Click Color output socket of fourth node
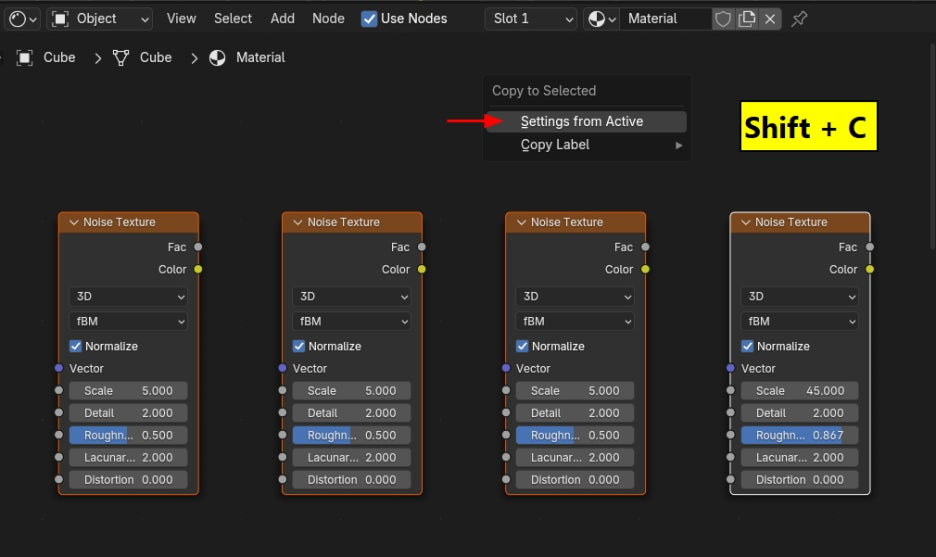 click(x=870, y=269)
